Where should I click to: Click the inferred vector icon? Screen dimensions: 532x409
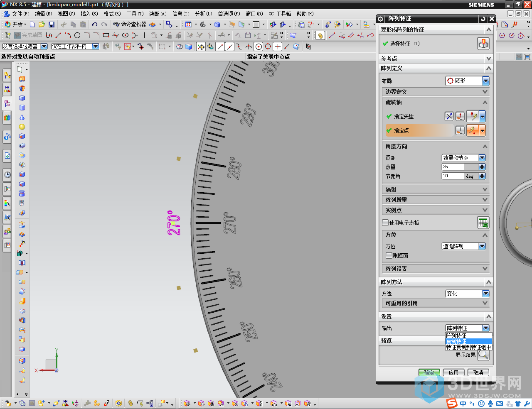473,116
